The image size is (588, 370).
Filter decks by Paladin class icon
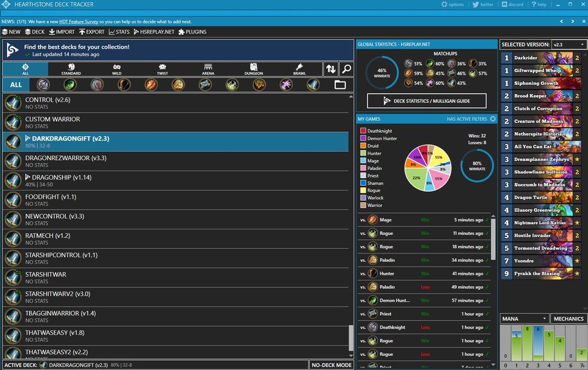pyautogui.click(x=178, y=85)
